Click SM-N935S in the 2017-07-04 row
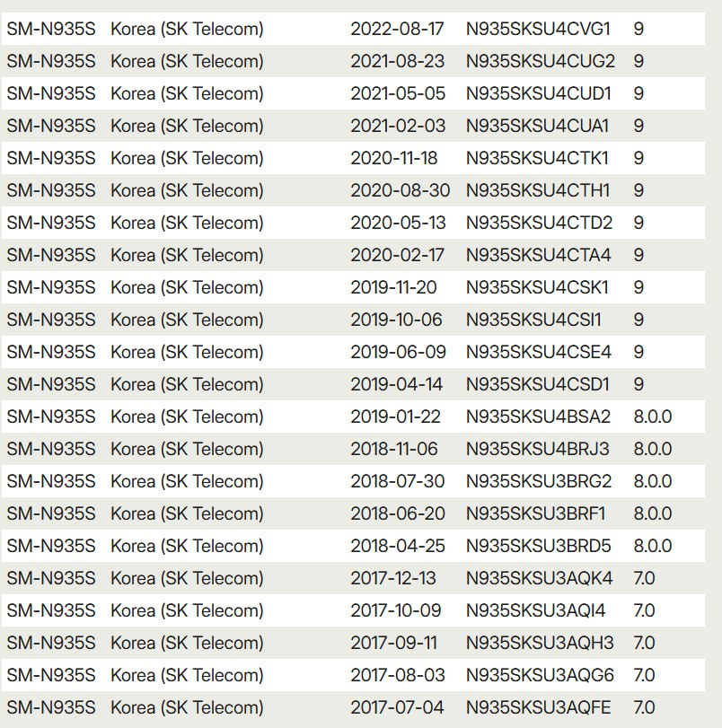The image size is (722, 728). [51, 707]
